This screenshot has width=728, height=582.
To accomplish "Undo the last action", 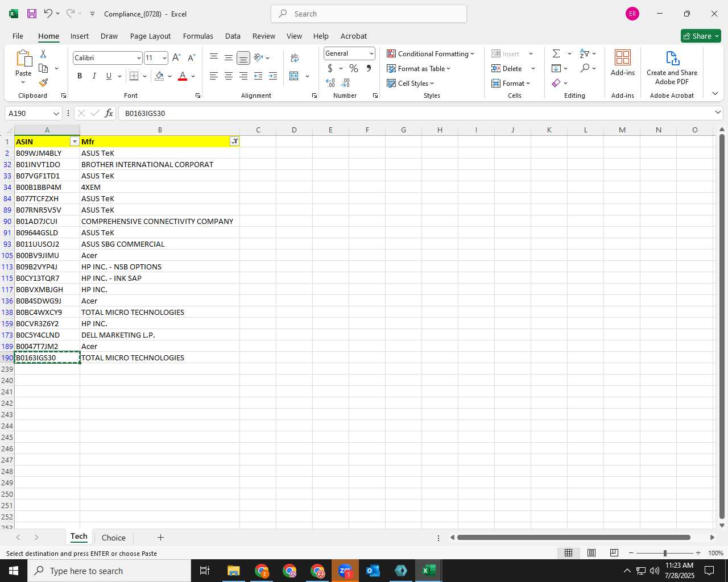I will (48, 14).
